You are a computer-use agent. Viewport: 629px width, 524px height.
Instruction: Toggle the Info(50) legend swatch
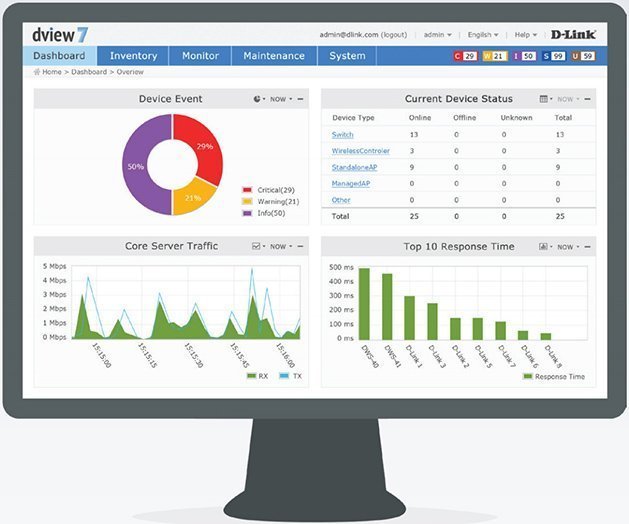click(247, 213)
